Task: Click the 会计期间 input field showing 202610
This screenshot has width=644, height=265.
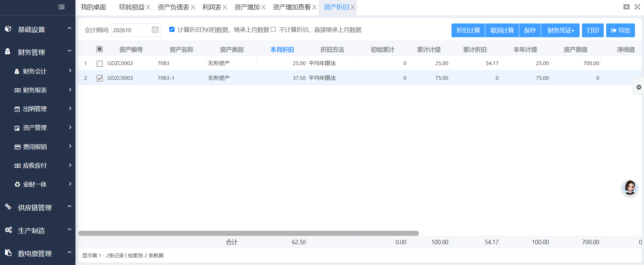Action: point(136,30)
